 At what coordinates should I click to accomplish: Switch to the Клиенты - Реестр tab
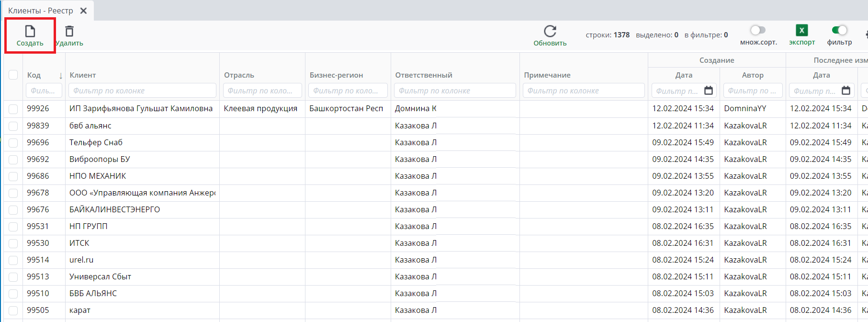click(x=41, y=11)
